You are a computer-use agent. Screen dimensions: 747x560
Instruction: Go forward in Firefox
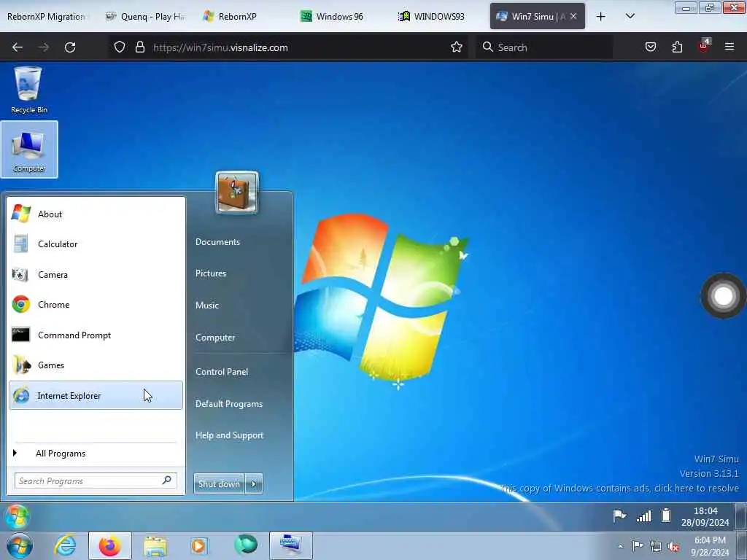[43, 47]
